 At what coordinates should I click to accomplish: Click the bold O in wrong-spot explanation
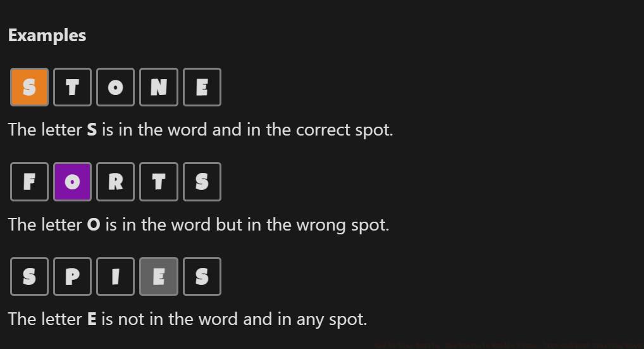(x=94, y=225)
